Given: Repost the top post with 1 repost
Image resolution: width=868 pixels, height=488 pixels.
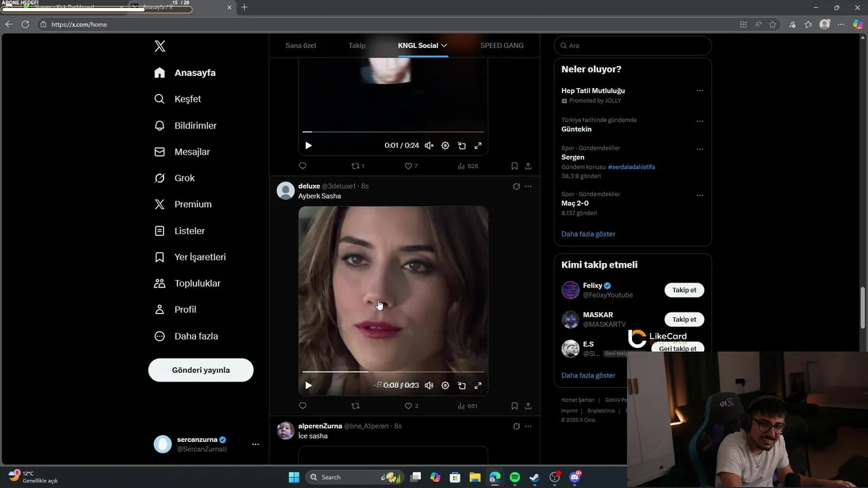Looking at the screenshot, I should pos(357,166).
